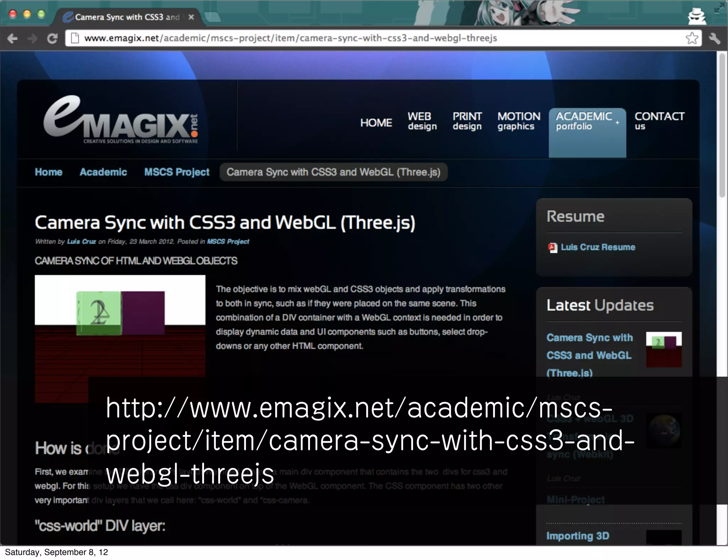Click the vertical page scrollbar
728x560 pixels.
point(722,124)
